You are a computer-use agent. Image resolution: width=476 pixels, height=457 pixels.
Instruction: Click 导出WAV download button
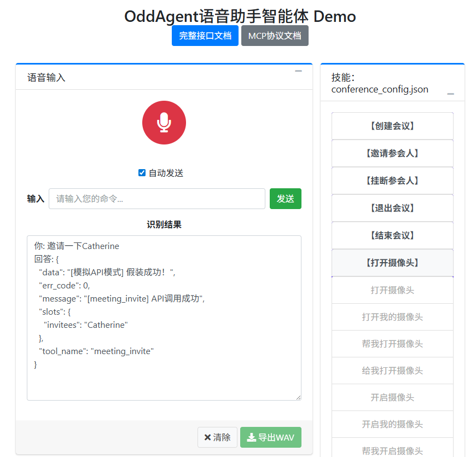tap(270, 437)
